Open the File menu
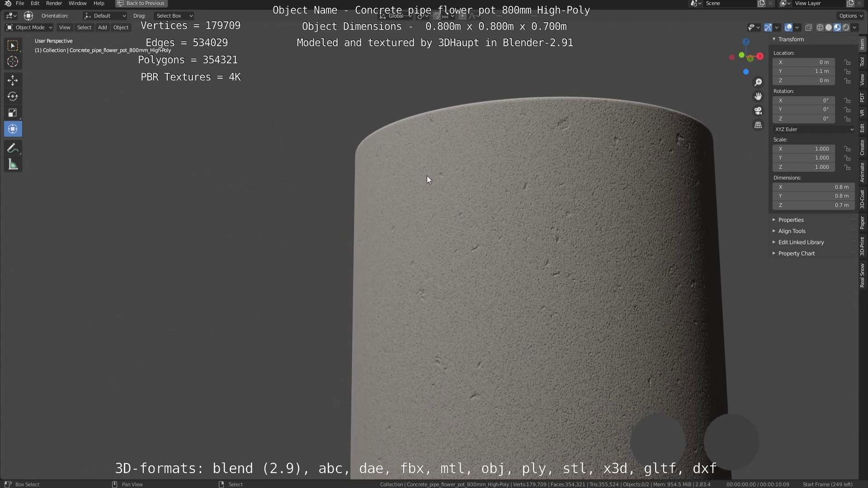868x488 pixels. pyautogui.click(x=20, y=3)
